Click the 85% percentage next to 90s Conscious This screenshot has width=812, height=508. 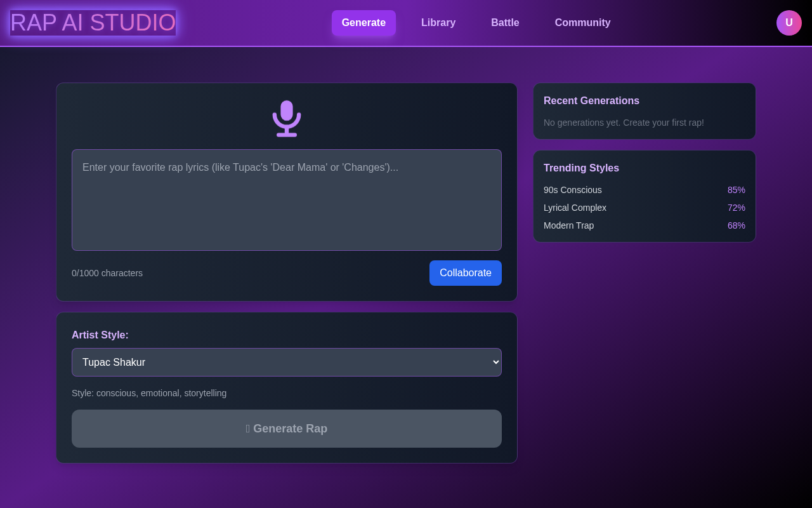coord(736,190)
